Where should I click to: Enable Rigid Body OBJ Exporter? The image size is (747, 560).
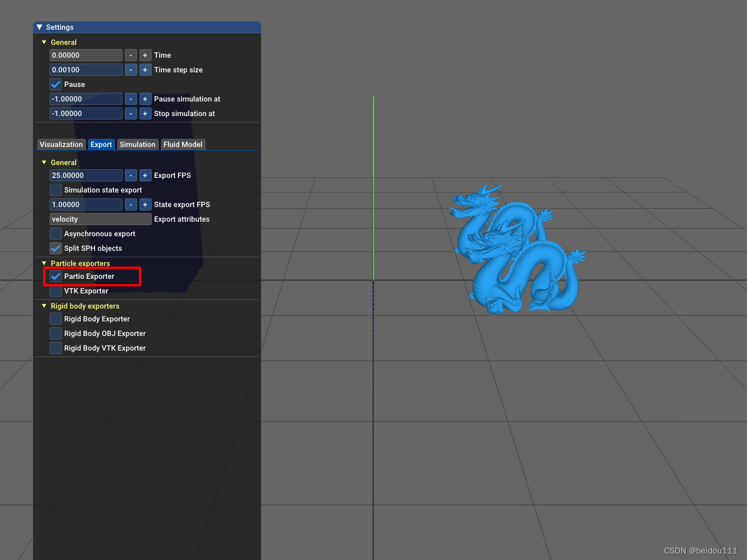55,334
